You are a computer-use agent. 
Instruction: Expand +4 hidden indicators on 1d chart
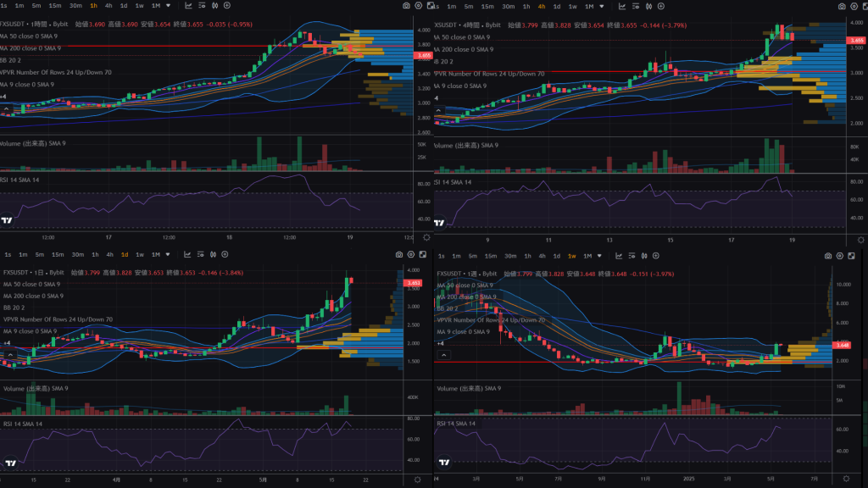point(7,343)
